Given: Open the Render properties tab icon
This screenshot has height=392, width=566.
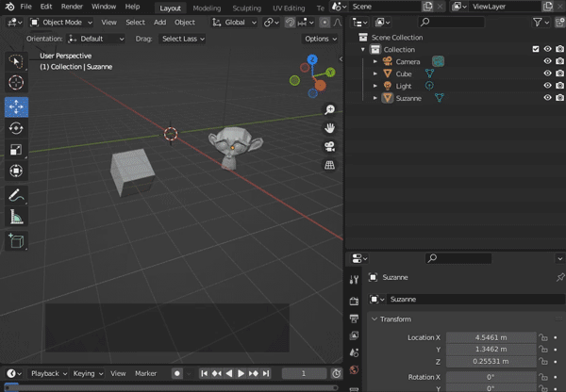Looking at the screenshot, I should [354, 301].
